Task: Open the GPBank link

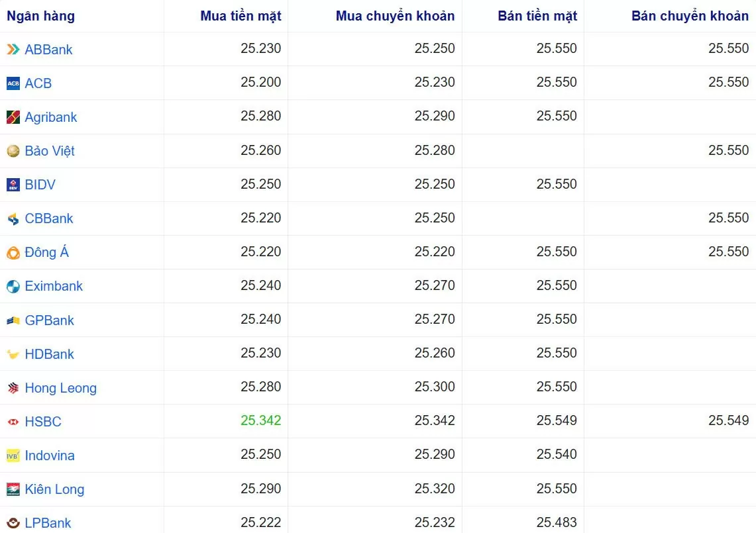Action: click(49, 320)
